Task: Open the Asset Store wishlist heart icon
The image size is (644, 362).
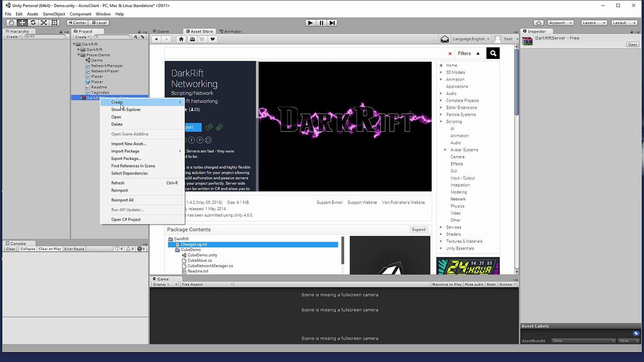Action: (213, 39)
